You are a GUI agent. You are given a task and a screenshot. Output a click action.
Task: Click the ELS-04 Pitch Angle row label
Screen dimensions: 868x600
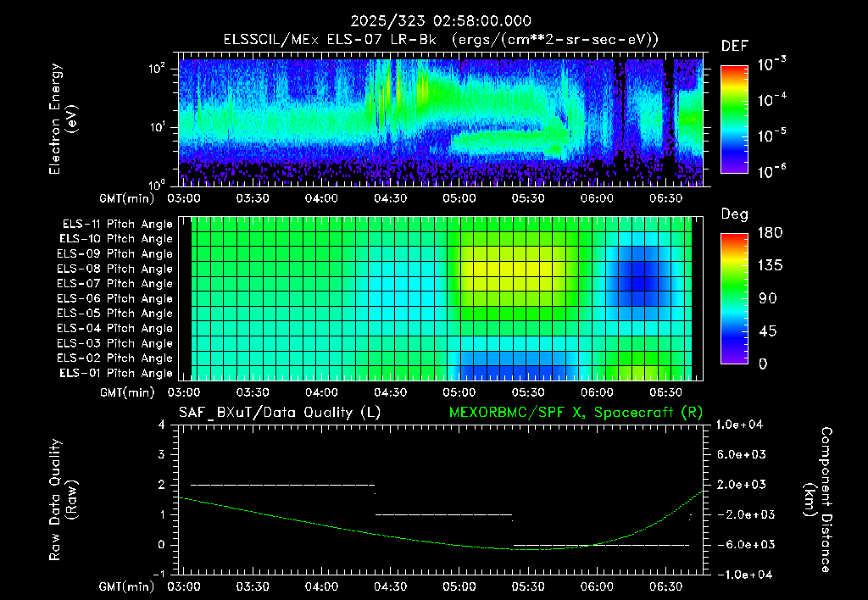tap(114, 328)
